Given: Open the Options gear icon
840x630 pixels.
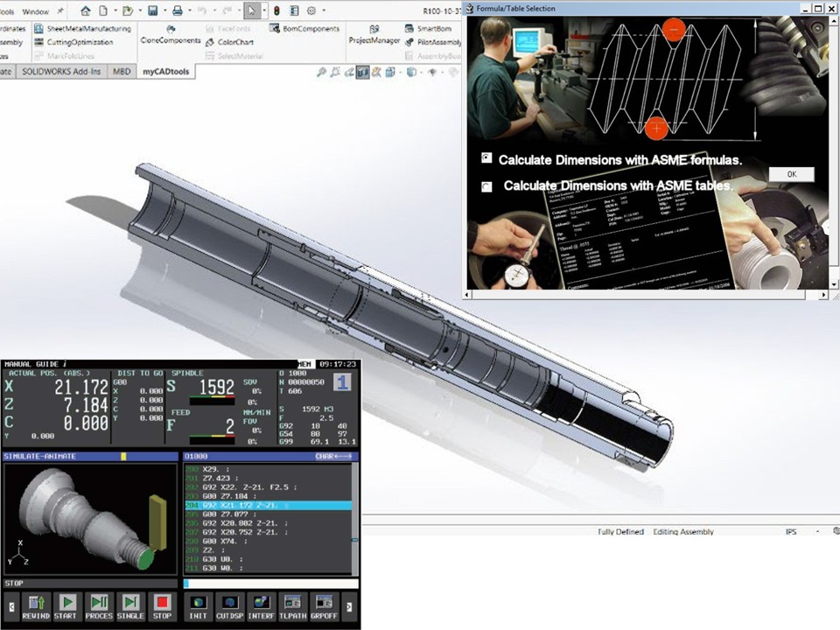Looking at the screenshot, I should point(311,10).
